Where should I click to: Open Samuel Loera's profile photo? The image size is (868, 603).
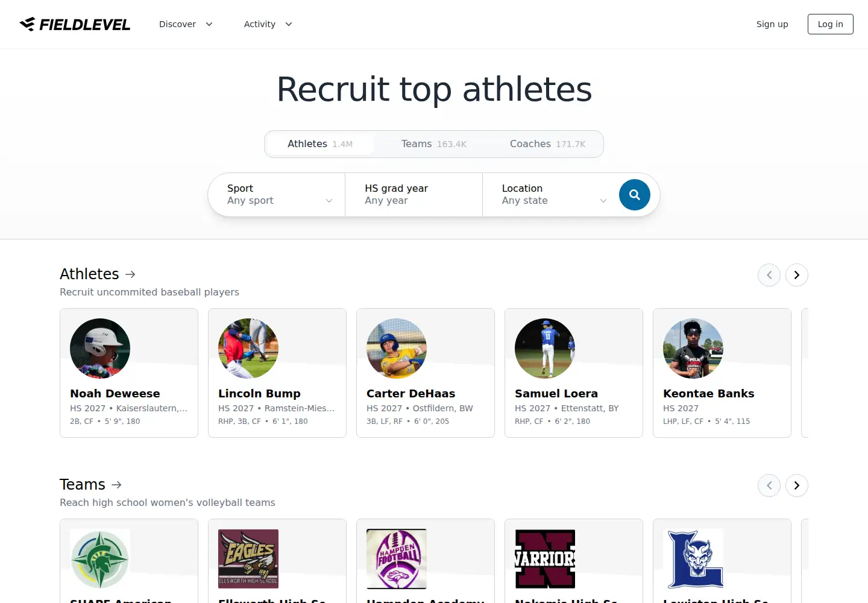[545, 349]
